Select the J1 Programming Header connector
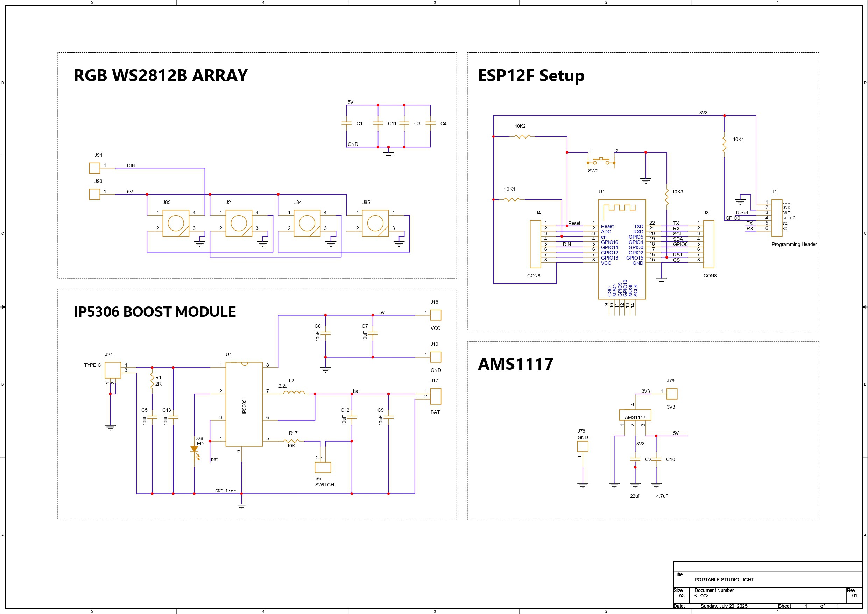 tap(777, 218)
